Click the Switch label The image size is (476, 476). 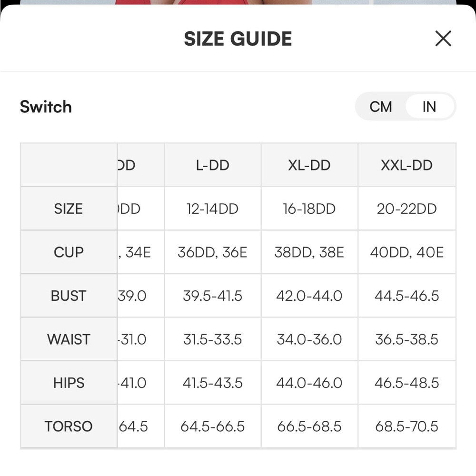(x=46, y=107)
